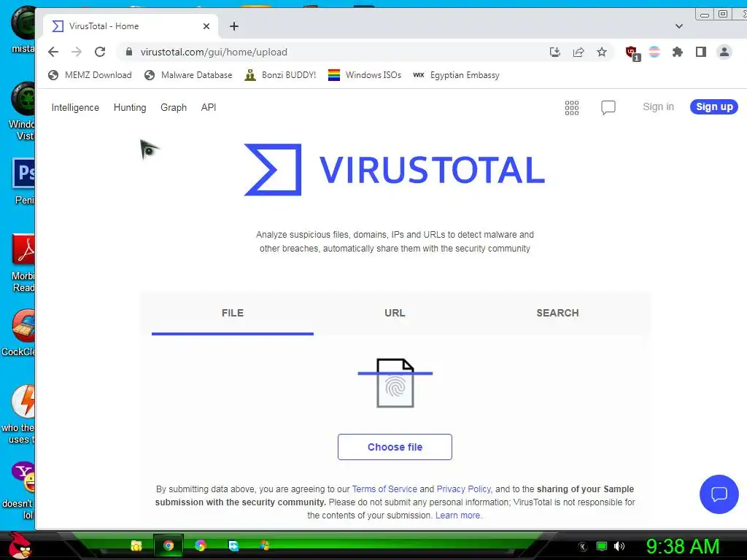747x560 pixels.
Task: Click the Learn more link
Action: [458, 516]
